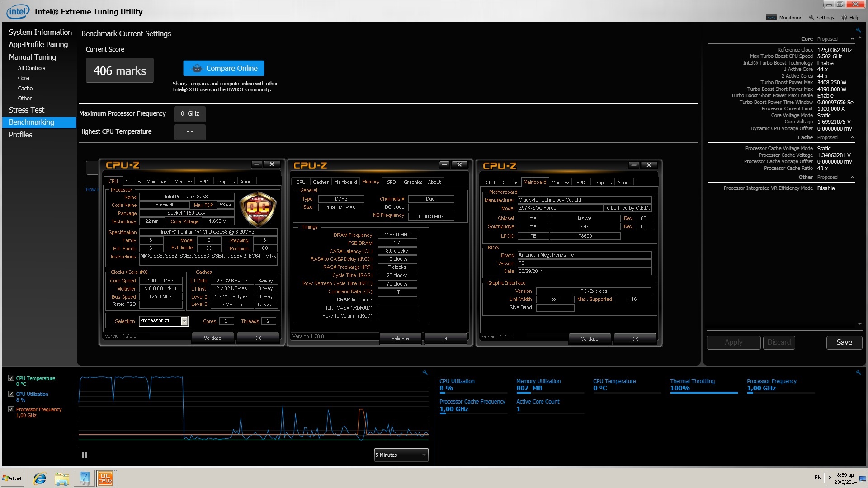Collapse the Core proposed section
Viewport: 868px width, 488px height.
point(853,39)
